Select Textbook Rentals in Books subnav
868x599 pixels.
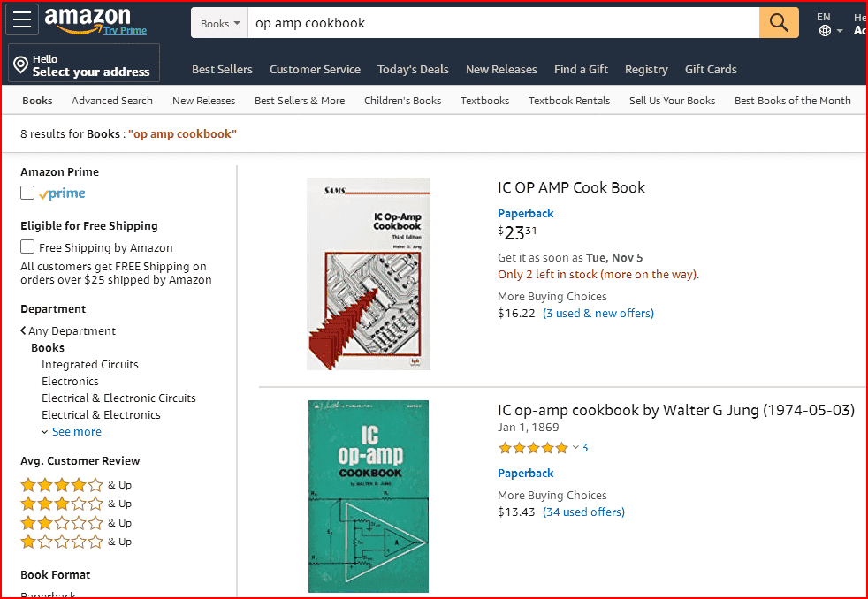[569, 101]
